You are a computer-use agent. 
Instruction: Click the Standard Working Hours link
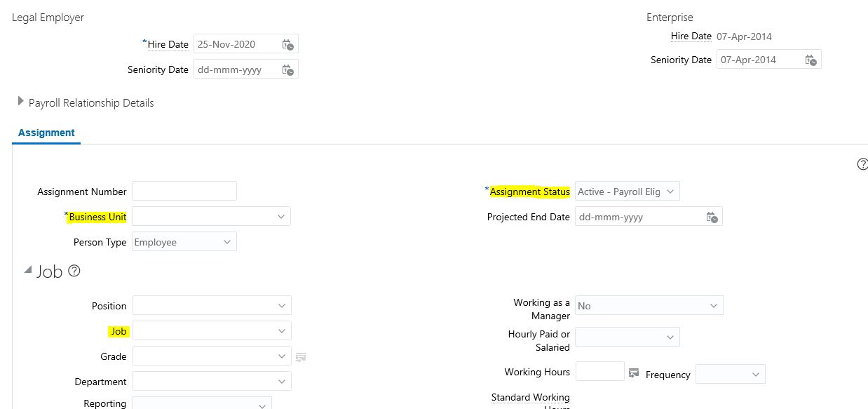pos(530,397)
